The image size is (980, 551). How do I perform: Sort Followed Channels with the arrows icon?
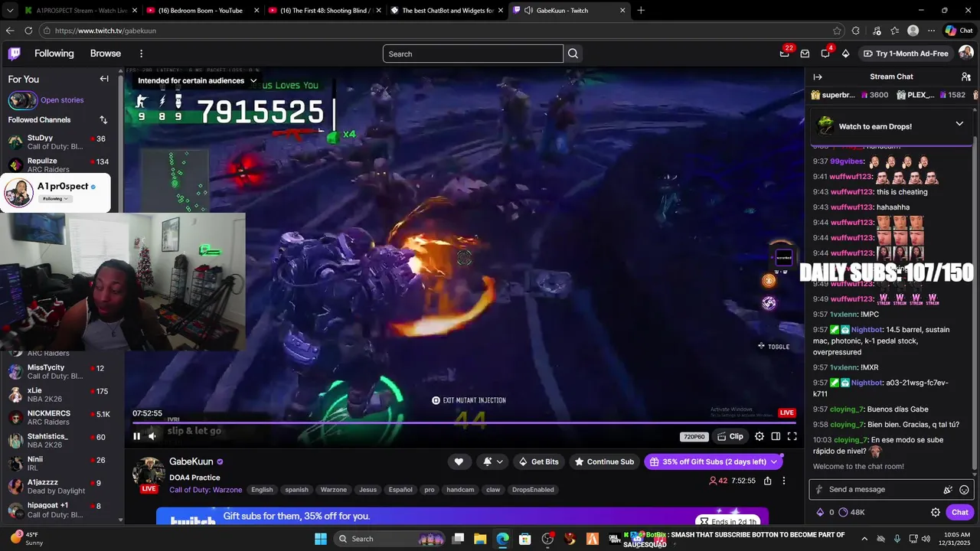click(x=103, y=120)
